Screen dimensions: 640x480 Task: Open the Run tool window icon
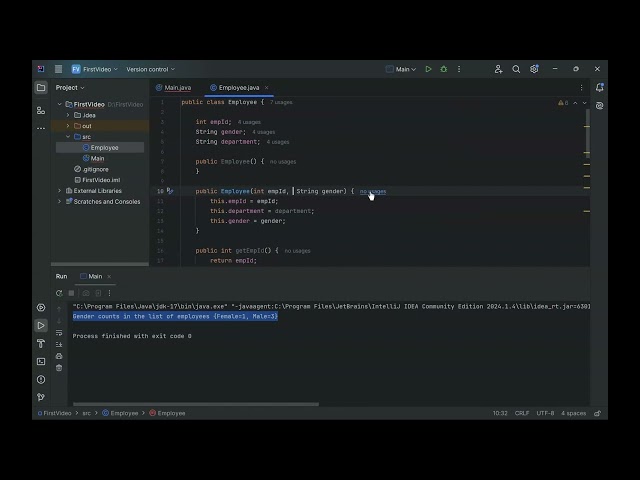click(x=41, y=325)
